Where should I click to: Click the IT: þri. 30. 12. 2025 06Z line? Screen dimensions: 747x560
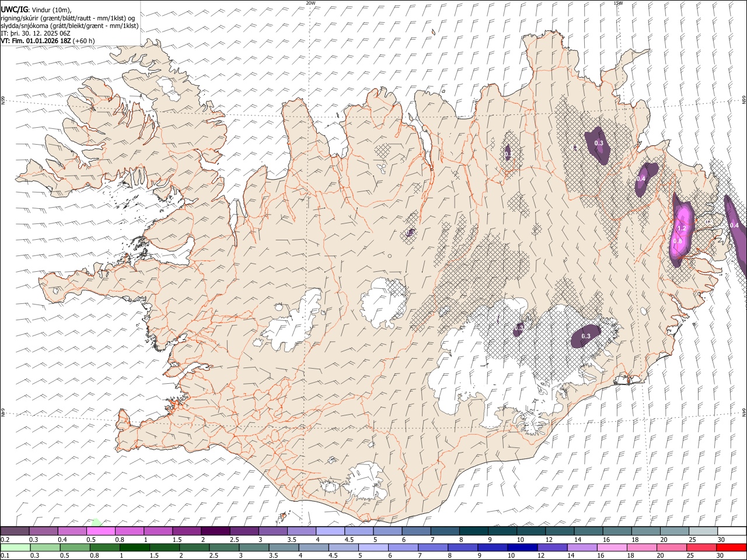(36, 33)
